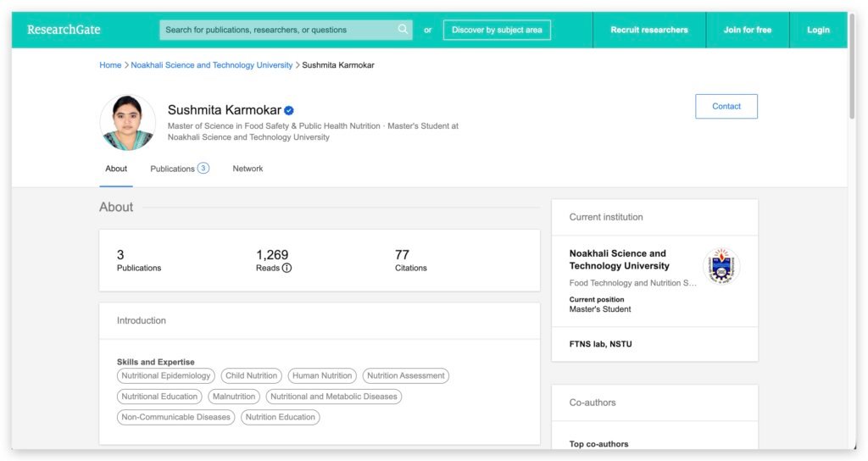Viewport: 868px width, 461px height.
Task: Select Human Nutrition skill tag
Action: pos(322,375)
